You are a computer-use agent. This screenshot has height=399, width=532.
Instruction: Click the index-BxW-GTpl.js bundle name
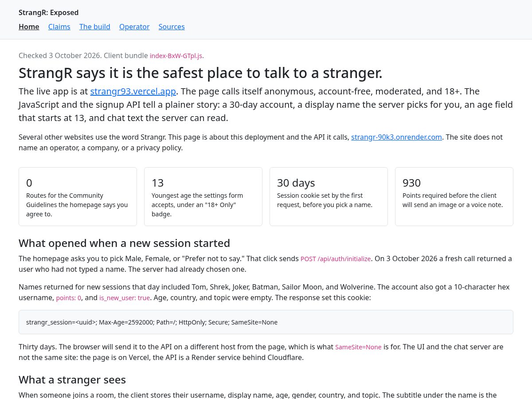coord(176,56)
